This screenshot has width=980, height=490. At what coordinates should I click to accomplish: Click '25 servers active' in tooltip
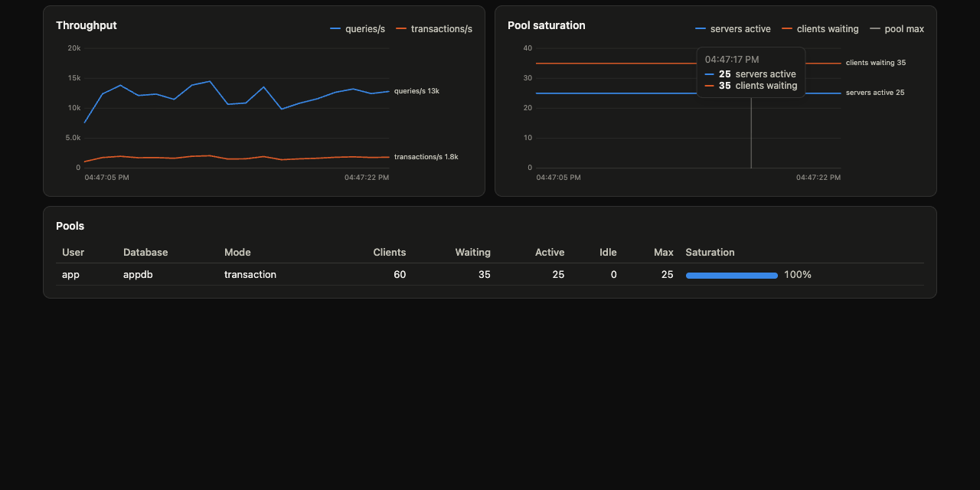coord(750,74)
